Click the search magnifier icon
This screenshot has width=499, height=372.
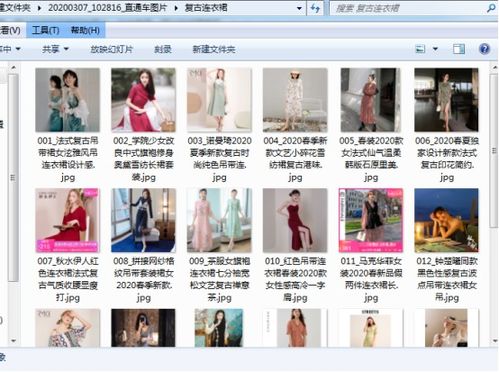[x=491, y=8]
